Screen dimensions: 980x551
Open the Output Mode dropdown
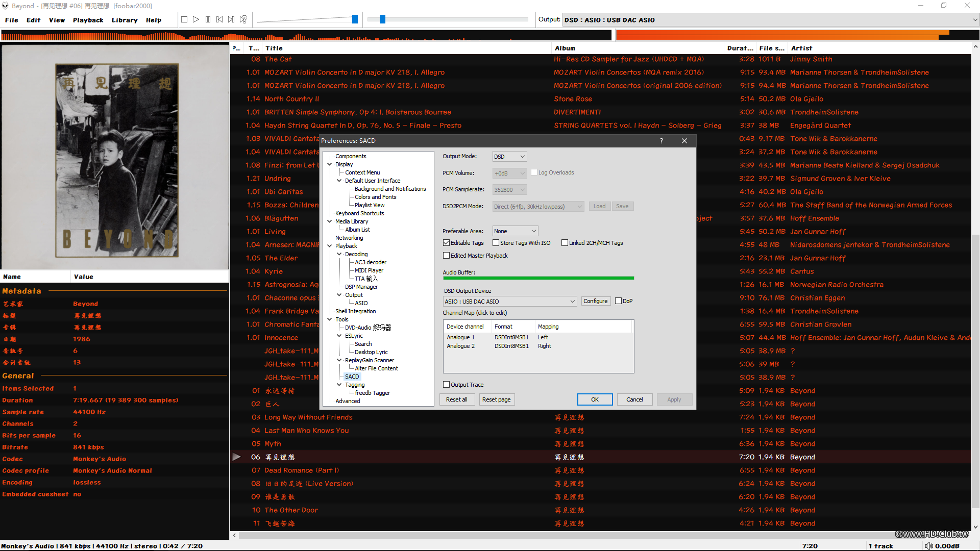pos(509,157)
